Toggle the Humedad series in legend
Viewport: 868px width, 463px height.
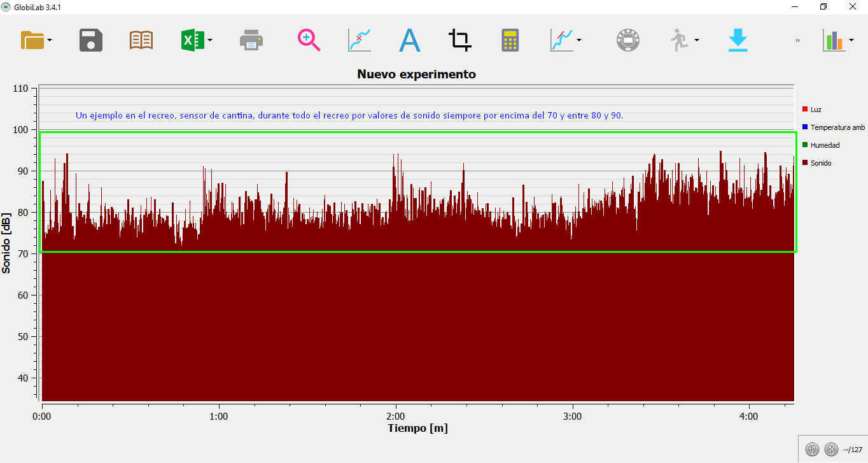(x=825, y=145)
